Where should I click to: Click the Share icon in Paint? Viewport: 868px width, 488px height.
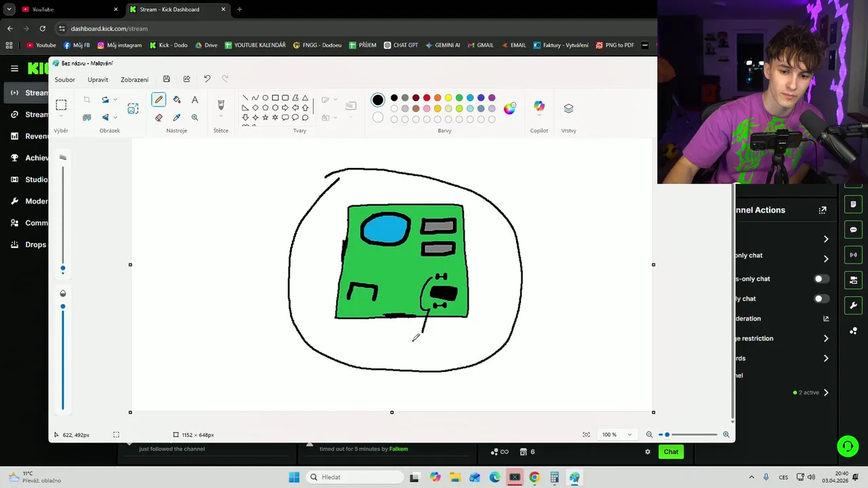click(x=186, y=79)
